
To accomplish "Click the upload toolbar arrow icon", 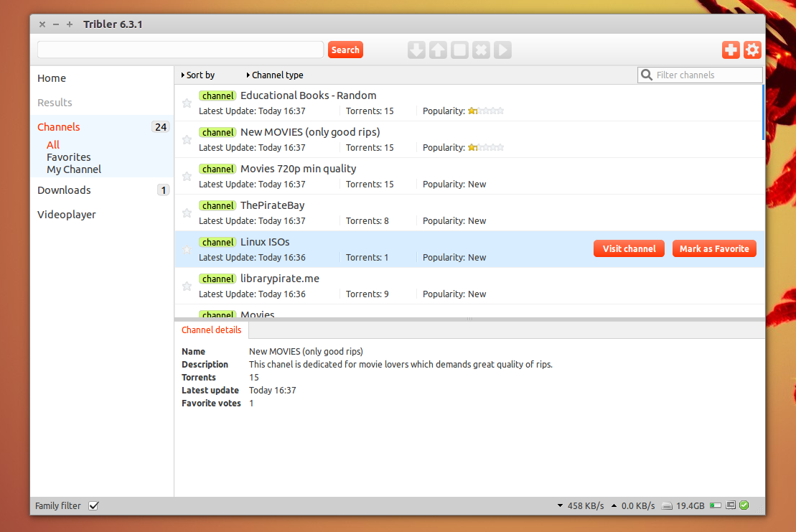I will (438, 50).
